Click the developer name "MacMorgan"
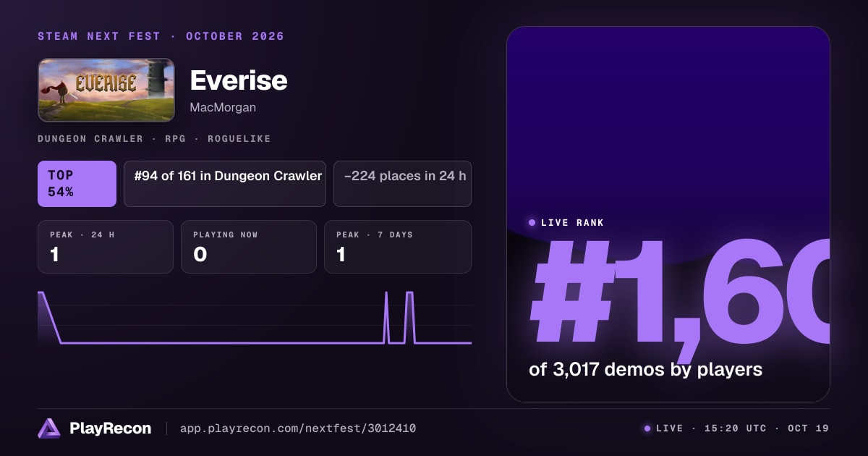Viewport: 868px width, 456px height. pos(223,107)
